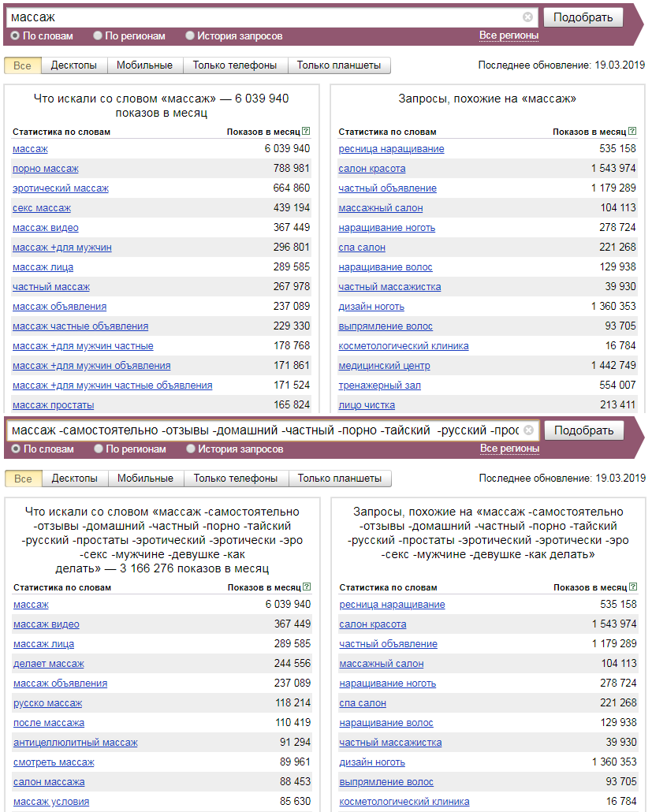Screen dimensions: 652x812
Task: Open the «тренажерный зал» query link
Action: click(379, 386)
